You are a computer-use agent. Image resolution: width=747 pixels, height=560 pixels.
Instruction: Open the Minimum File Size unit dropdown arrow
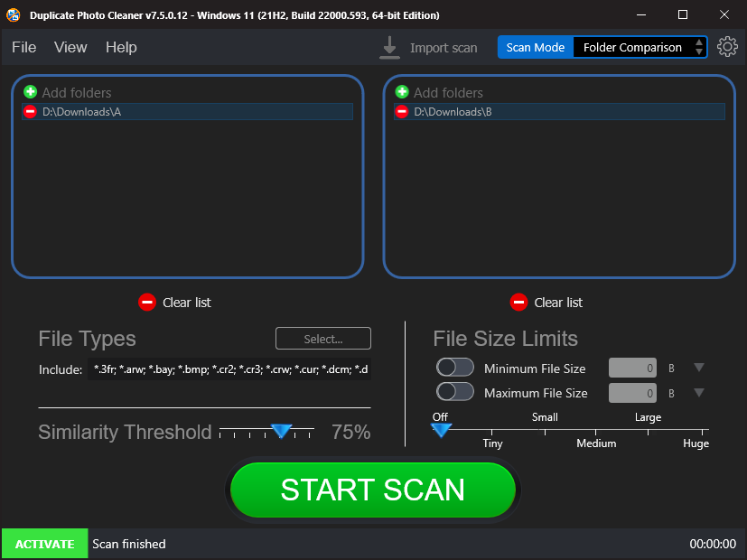(699, 367)
